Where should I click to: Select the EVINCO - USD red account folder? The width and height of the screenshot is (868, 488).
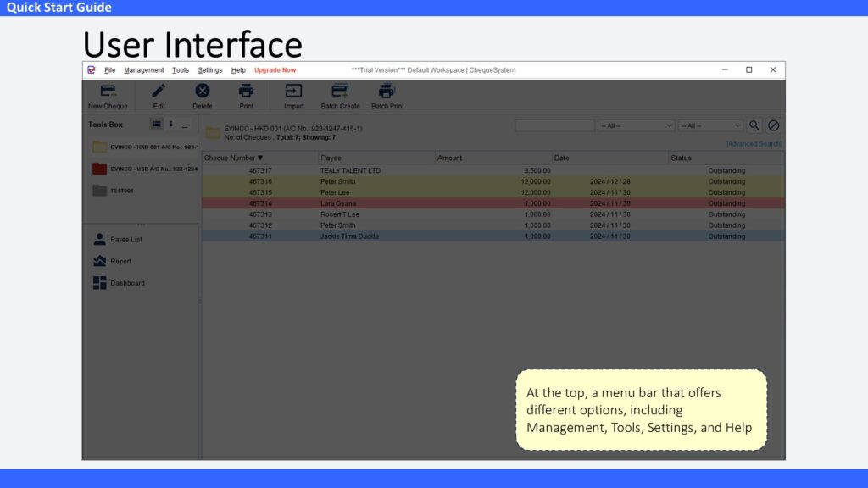click(145, 169)
